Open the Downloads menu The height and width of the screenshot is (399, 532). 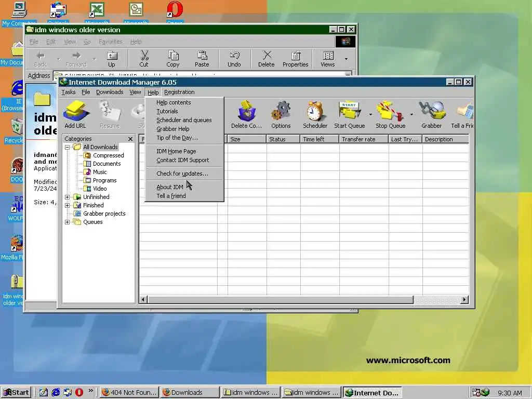point(110,92)
